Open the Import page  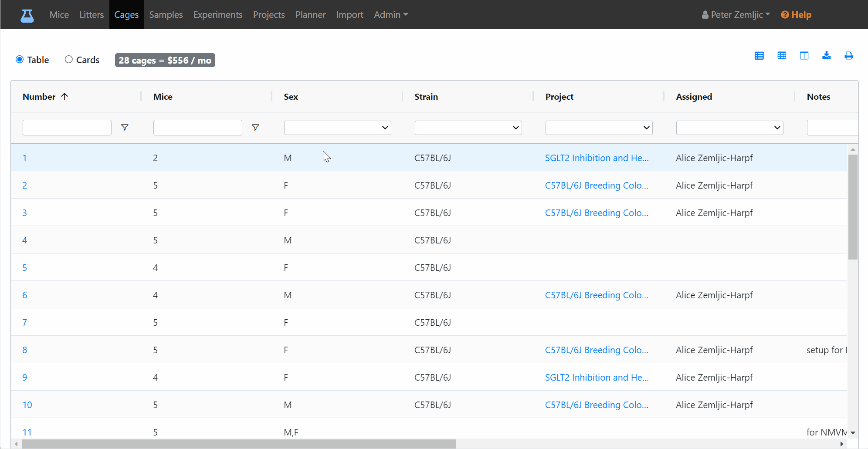[x=349, y=15]
